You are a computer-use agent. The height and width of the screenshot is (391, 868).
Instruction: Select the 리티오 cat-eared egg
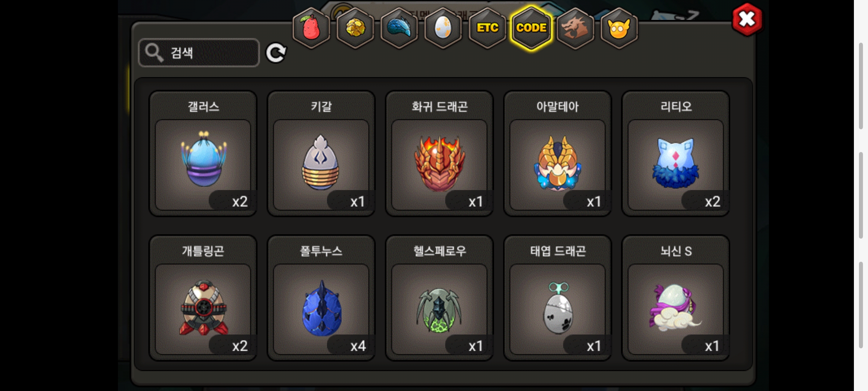pos(676,154)
